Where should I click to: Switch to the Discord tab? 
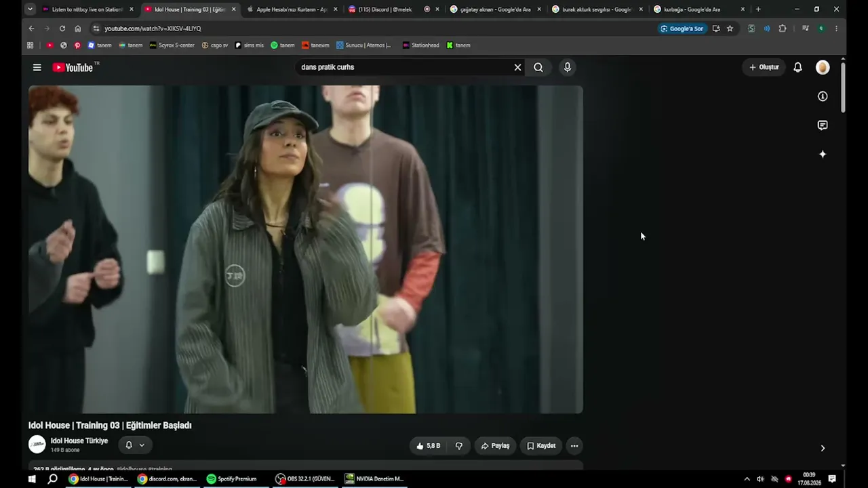click(x=393, y=9)
